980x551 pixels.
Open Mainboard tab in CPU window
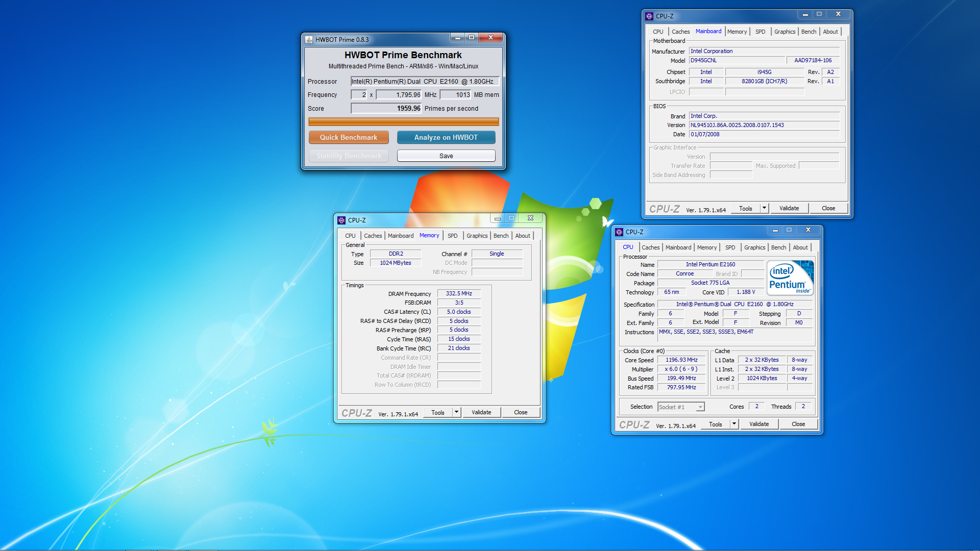coord(678,247)
